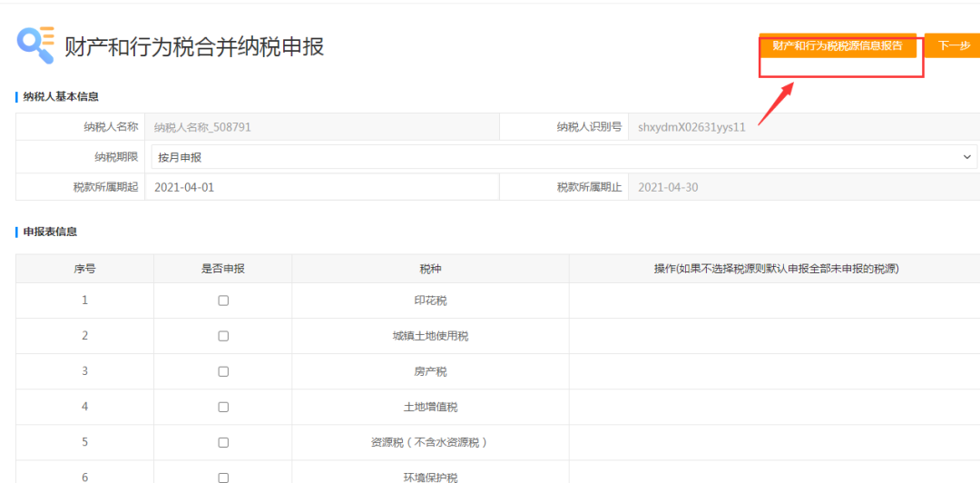This screenshot has width=980, height=483.
Task: Click sequence number 2 in table
Action: coord(84,336)
